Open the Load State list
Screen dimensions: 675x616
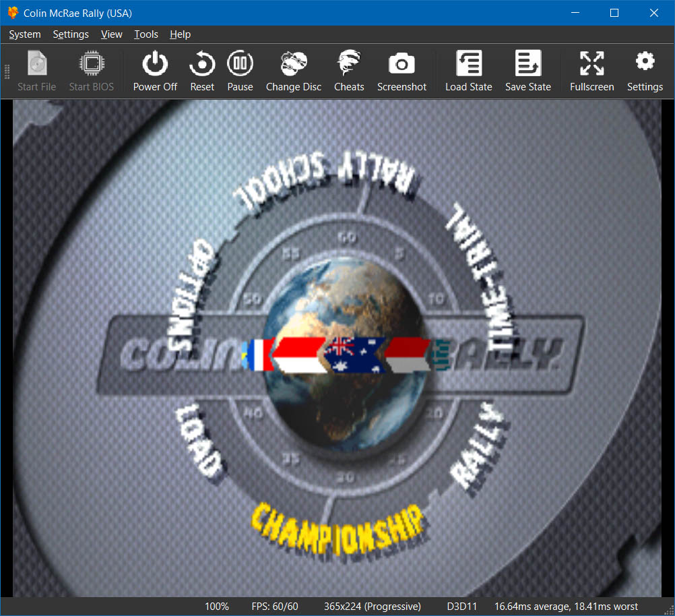(468, 71)
